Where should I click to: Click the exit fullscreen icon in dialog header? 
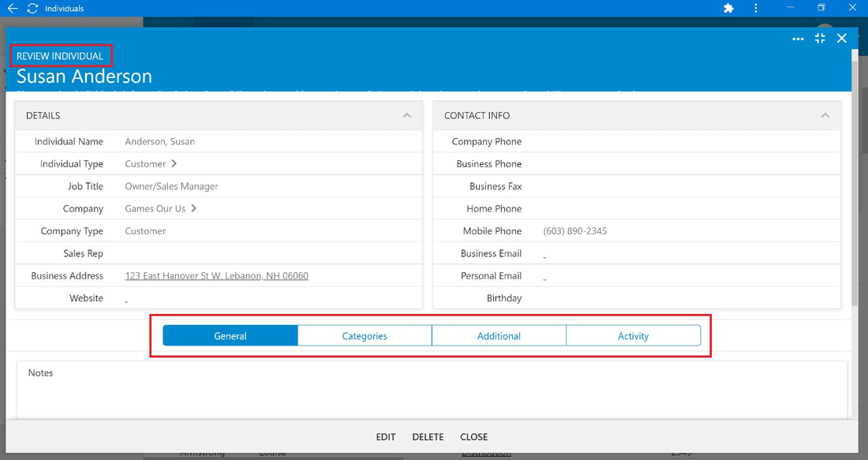(x=820, y=38)
